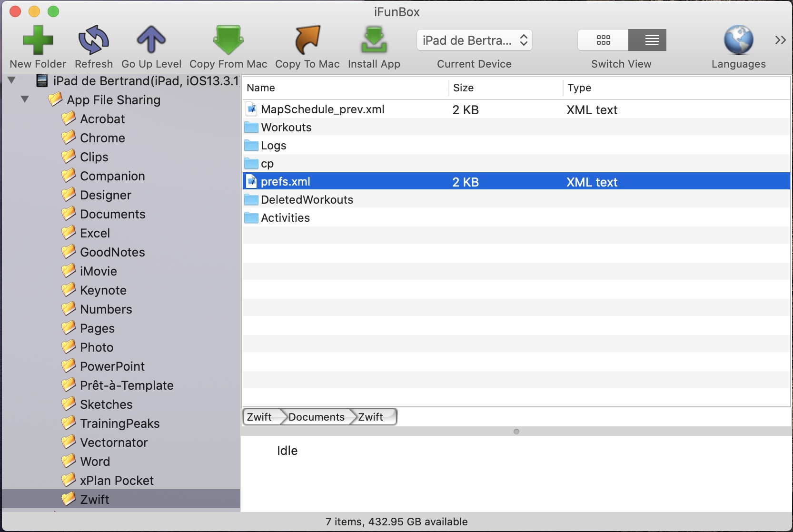This screenshot has height=532, width=793.
Task: Open xPlan Pocket folder in sidebar
Action: (x=108, y=481)
